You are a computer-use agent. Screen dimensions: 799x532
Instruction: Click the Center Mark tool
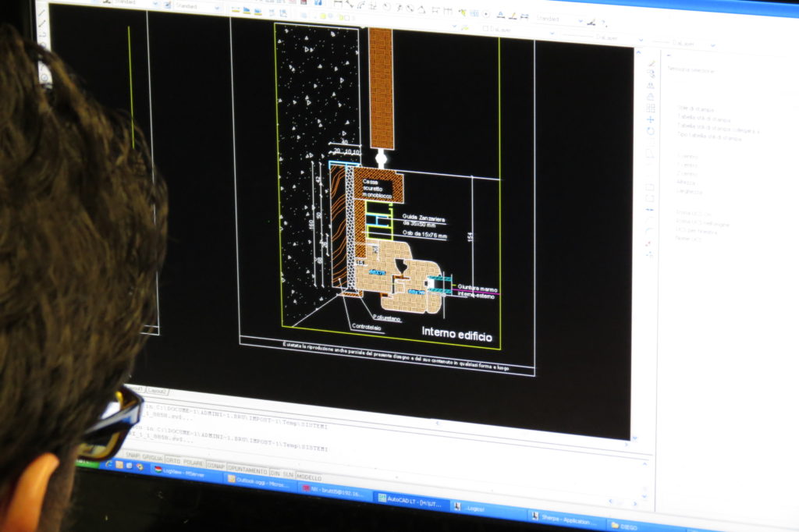click(x=486, y=14)
